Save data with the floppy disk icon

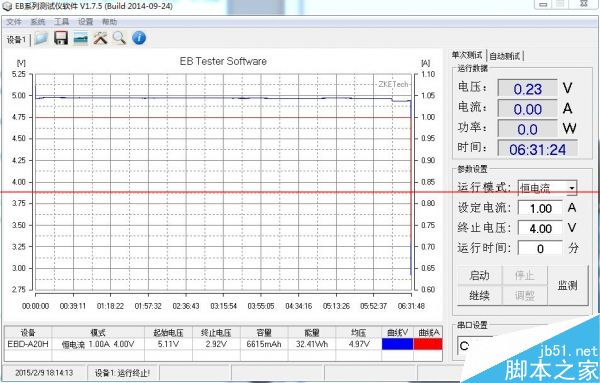pyautogui.click(x=61, y=38)
